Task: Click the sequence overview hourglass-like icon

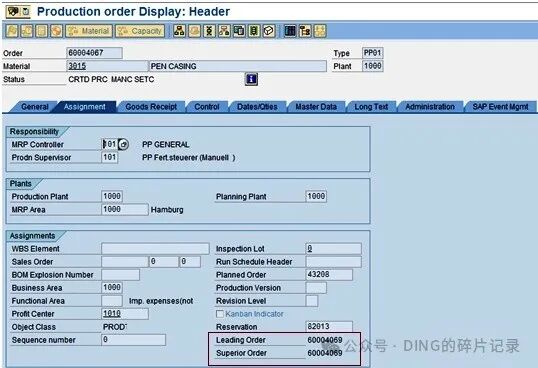Action: coord(209,31)
